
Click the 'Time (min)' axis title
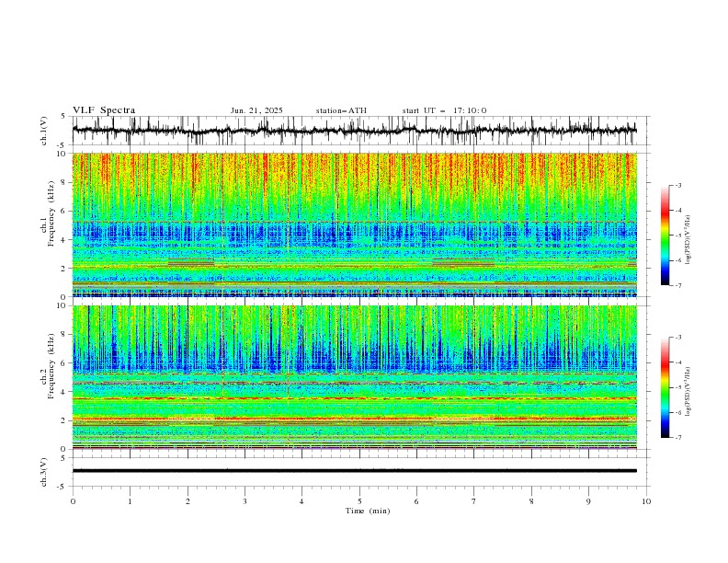point(368,511)
